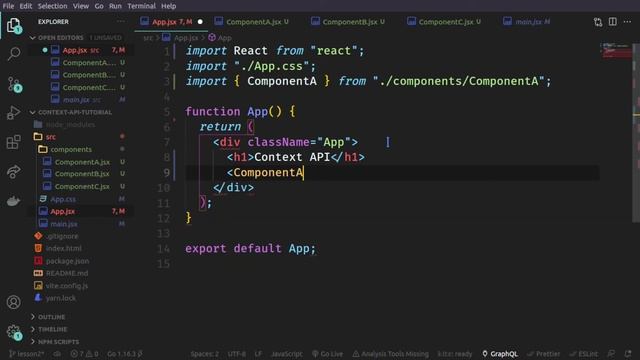The width and height of the screenshot is (640, 360).
Task: Open vite.config.js in file tree
Action: pyautogui.click(x=66, y=286)
